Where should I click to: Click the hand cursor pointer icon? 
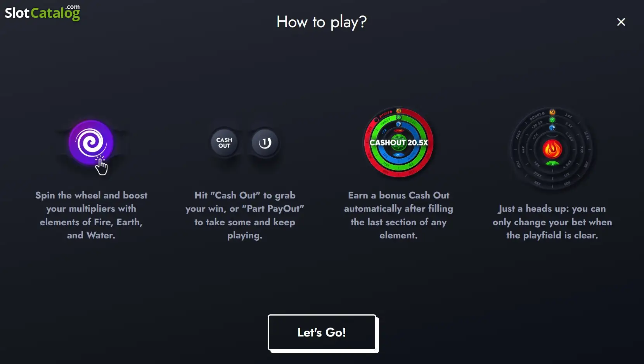[101, 167]
